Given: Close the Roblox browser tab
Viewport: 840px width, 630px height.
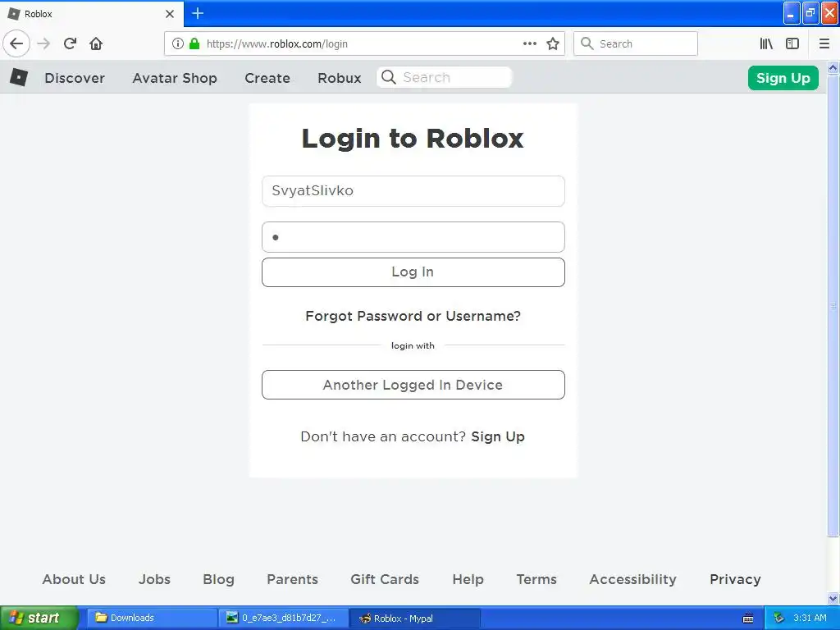Looking at the screenshot, I should (169, 14).
